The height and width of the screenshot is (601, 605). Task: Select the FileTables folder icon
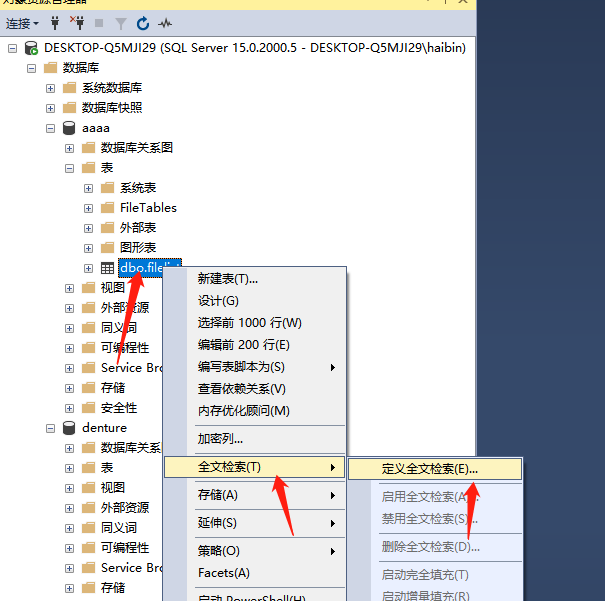pos(107,208)
